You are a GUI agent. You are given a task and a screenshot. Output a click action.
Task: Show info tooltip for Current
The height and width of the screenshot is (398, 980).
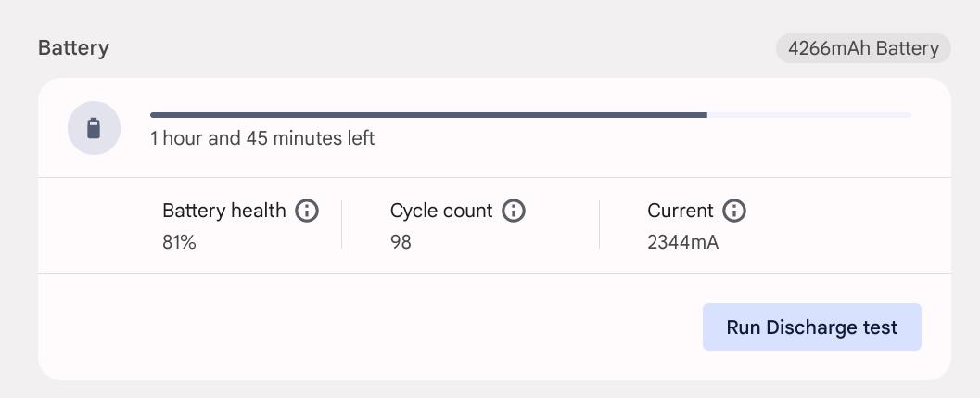tap(734, 211)
